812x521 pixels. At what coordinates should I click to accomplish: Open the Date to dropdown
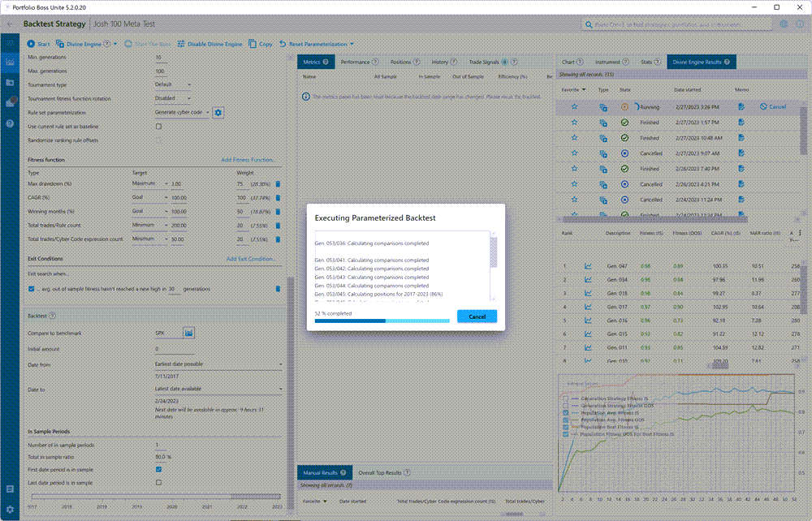click(218, 389)
